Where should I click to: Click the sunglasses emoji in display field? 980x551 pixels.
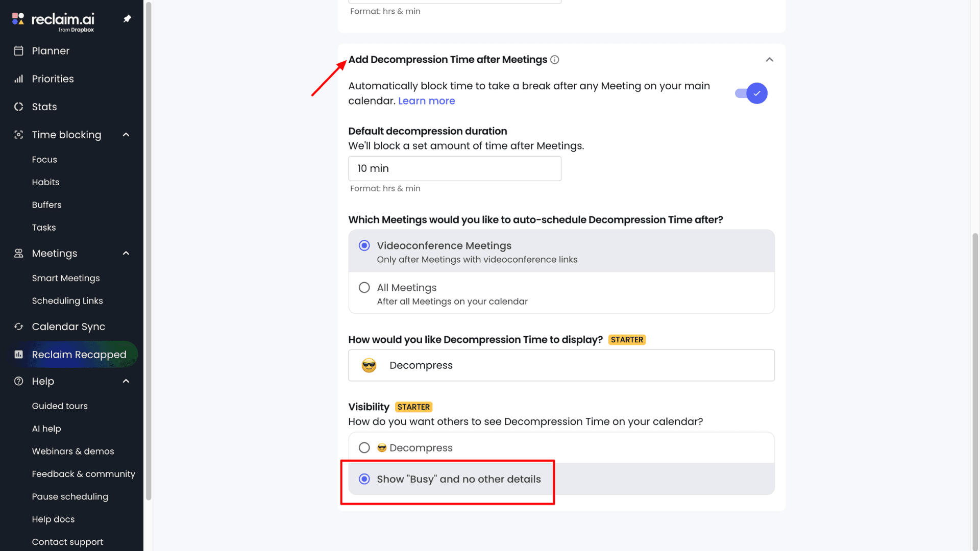tap(369, 365)
